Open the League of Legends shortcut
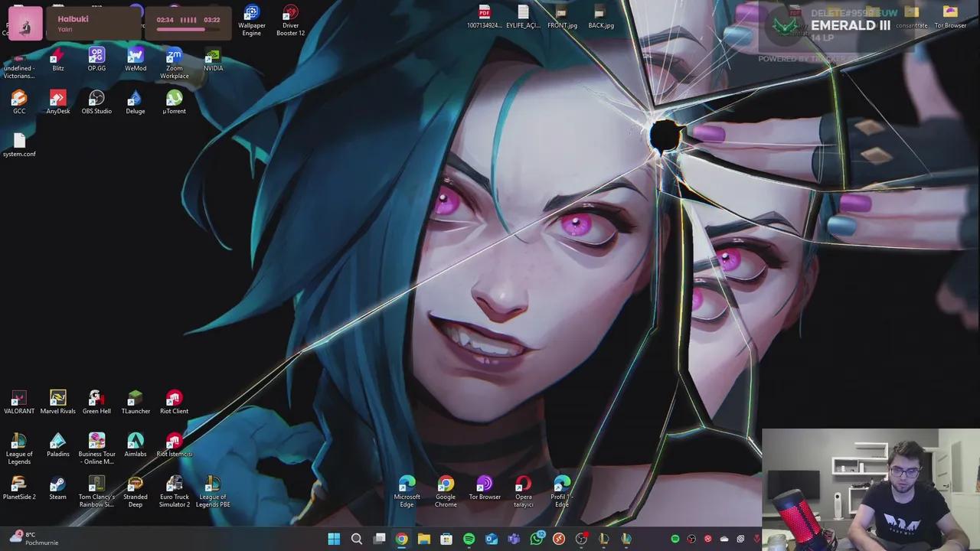Screen dimensions: 980x551 19,449
